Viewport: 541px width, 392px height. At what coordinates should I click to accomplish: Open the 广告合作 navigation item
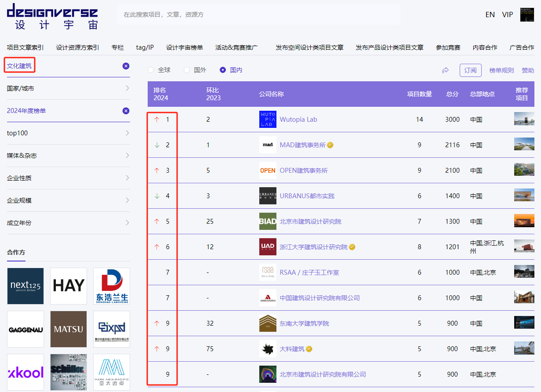(522, 47)
